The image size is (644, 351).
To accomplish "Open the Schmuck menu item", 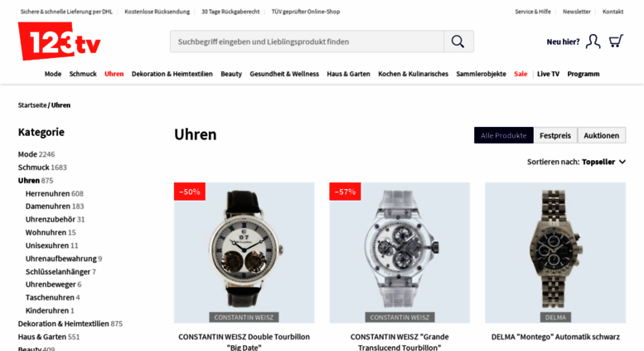I will 83,74.
